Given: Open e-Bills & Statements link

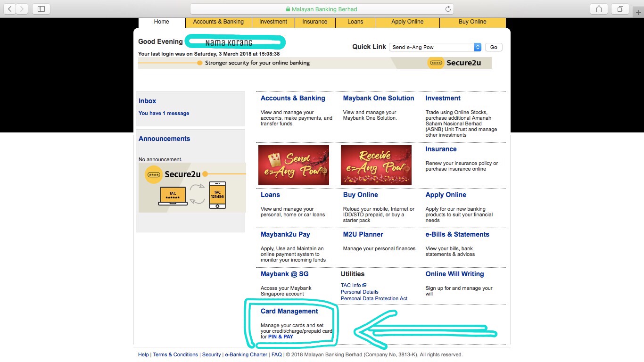Looking at the screenshot, I should tap(457, 234).
